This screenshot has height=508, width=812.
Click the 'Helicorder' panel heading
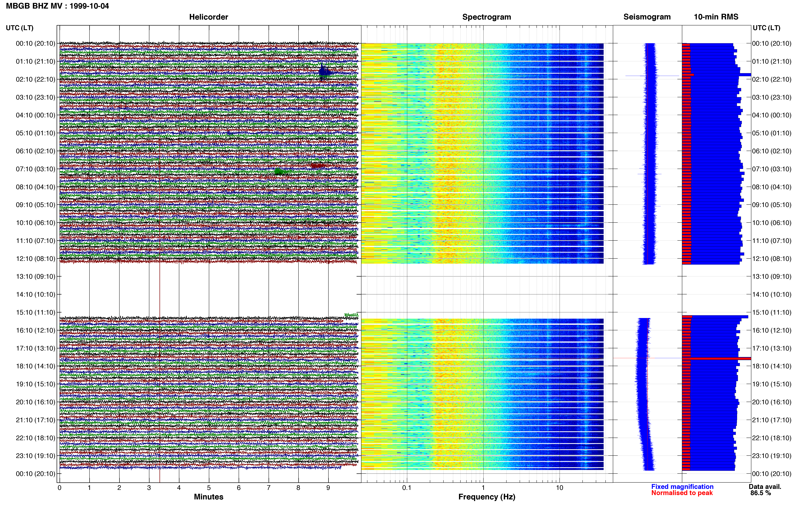coord(209,17)
